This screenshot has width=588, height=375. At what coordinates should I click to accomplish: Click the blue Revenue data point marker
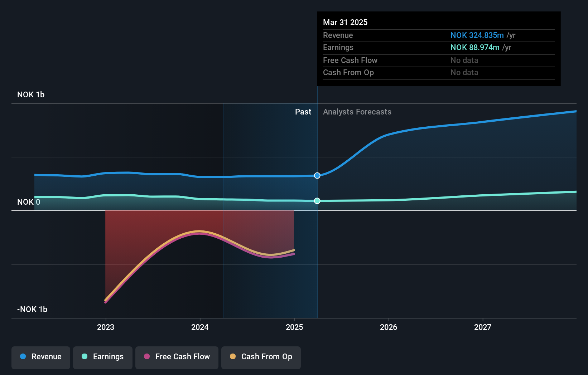click(317, 175)
